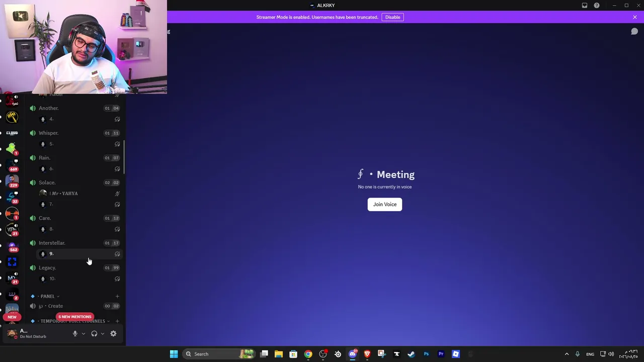
Task: Select the user numbered 4 under Another.
Action: click(x=79, y=119)
